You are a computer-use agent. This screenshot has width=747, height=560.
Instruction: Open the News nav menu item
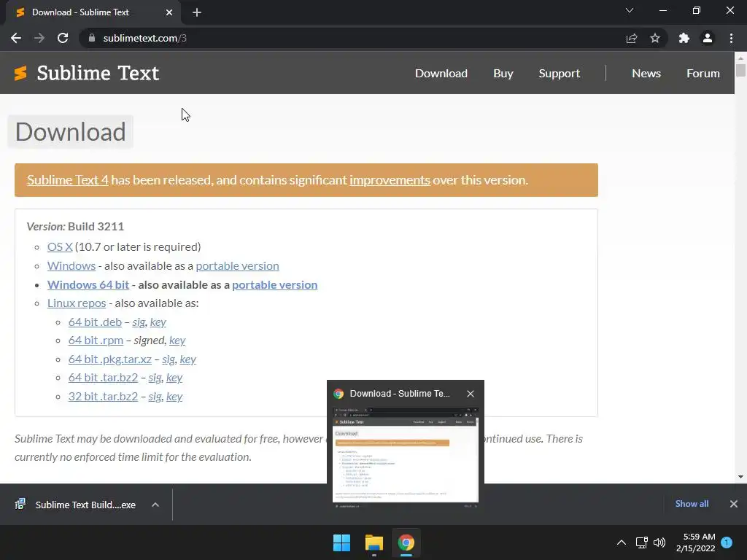click(646, 74)
